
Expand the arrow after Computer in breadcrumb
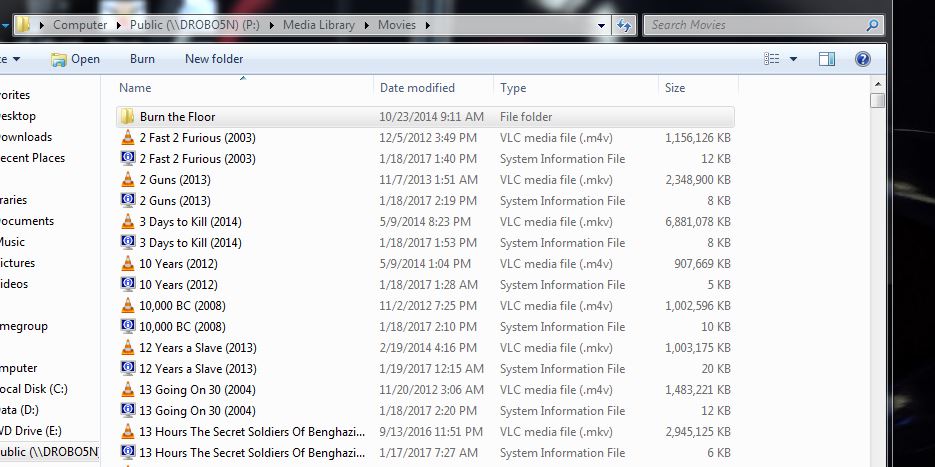(118, 25)
